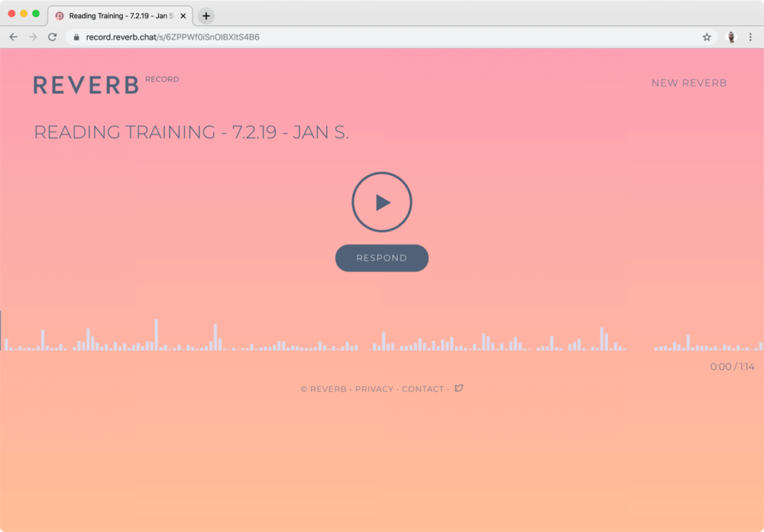Focus the address bar URL field
Screen dimensions: 764x532
tap(373, 37)
